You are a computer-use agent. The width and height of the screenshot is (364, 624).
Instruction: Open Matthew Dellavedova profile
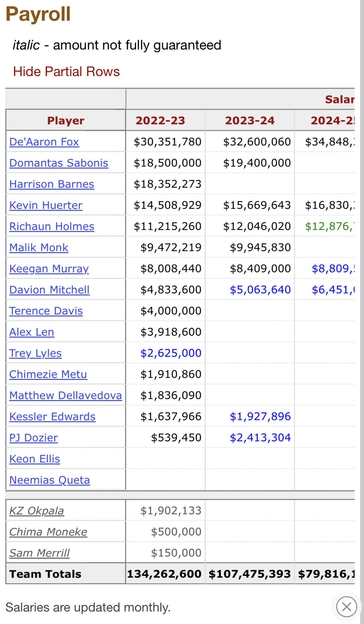pos(65,395)
